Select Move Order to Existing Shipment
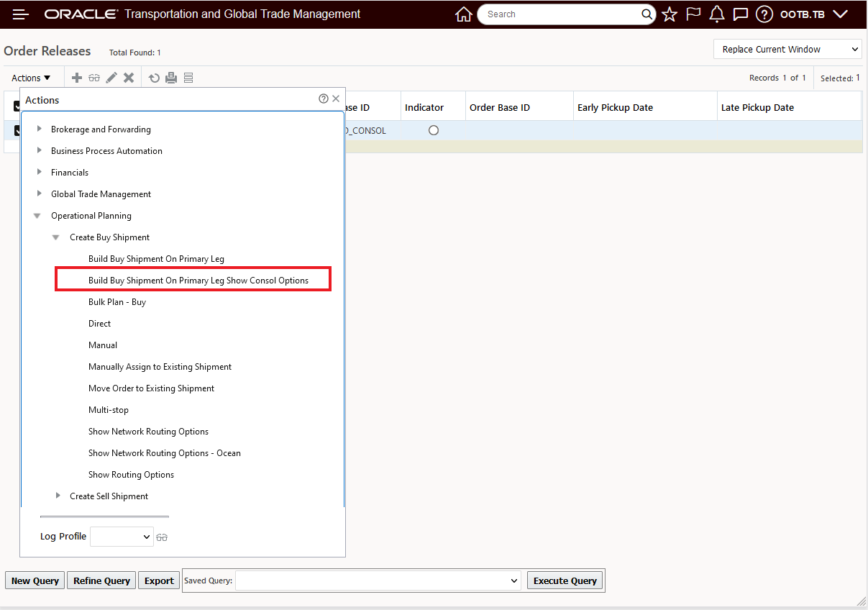Viewport: 868px width, 610px height. coord(151,388)
